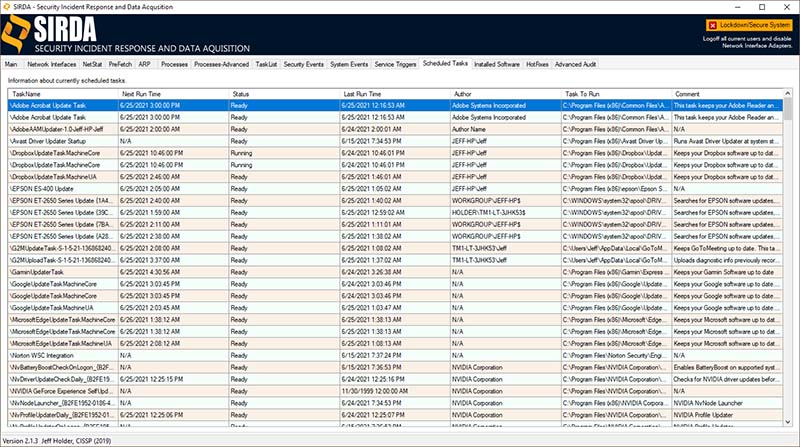Select the MicrosoftEdgeUpdateTaskMachineUA row

pos(395,343)
